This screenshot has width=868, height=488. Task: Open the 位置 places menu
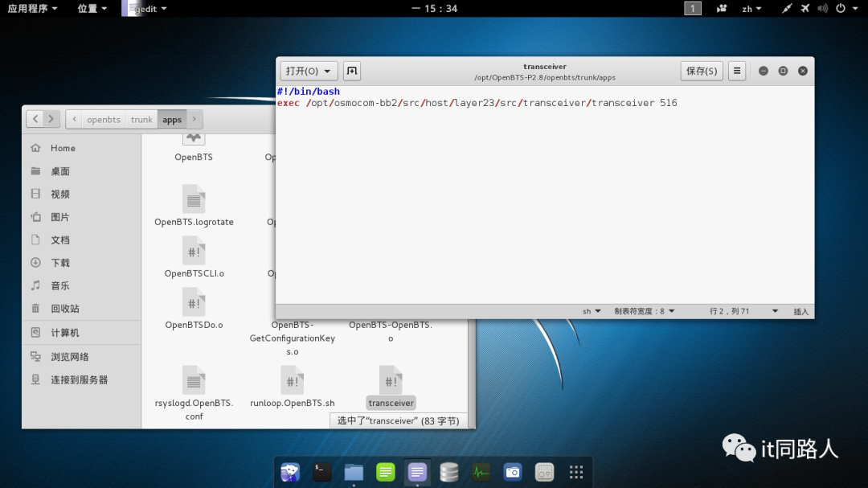coord(92,8)
